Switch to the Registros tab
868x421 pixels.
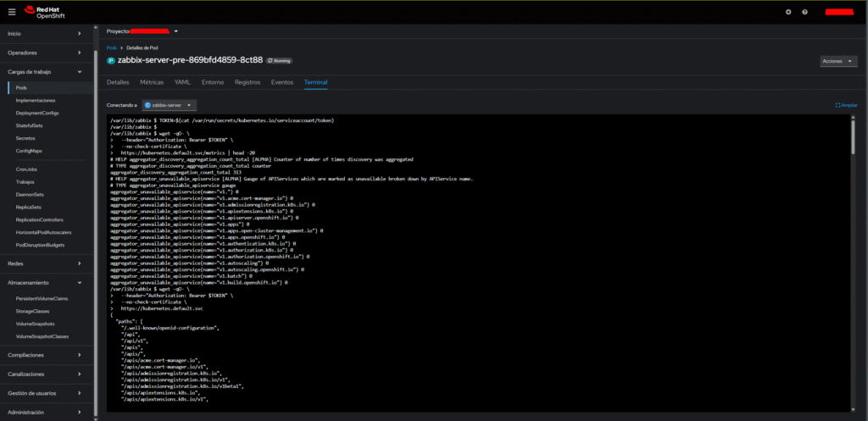[x=248, y=82]
